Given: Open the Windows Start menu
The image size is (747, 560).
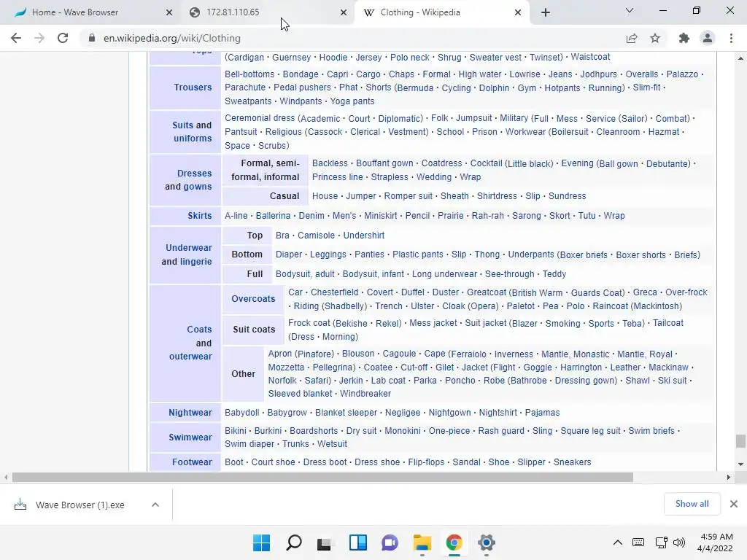Looking at the screenshot, I should 261,542.
